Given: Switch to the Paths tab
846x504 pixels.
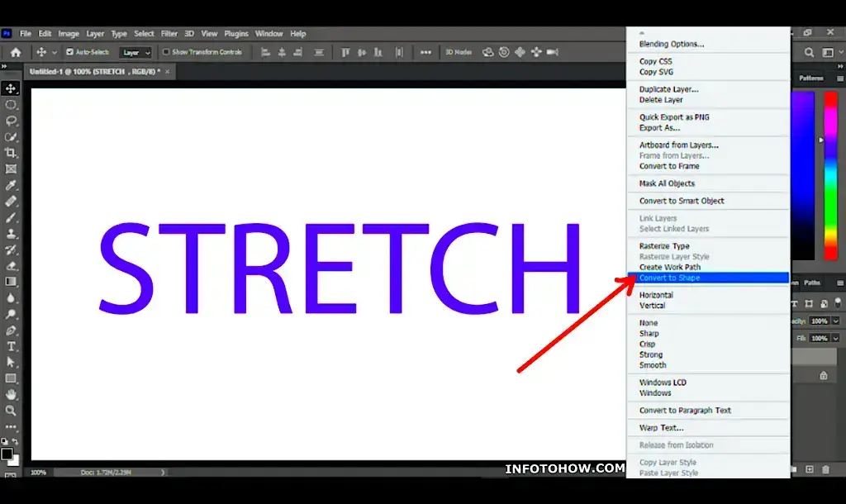Looking at the screenshot, I should click(812, 283).
